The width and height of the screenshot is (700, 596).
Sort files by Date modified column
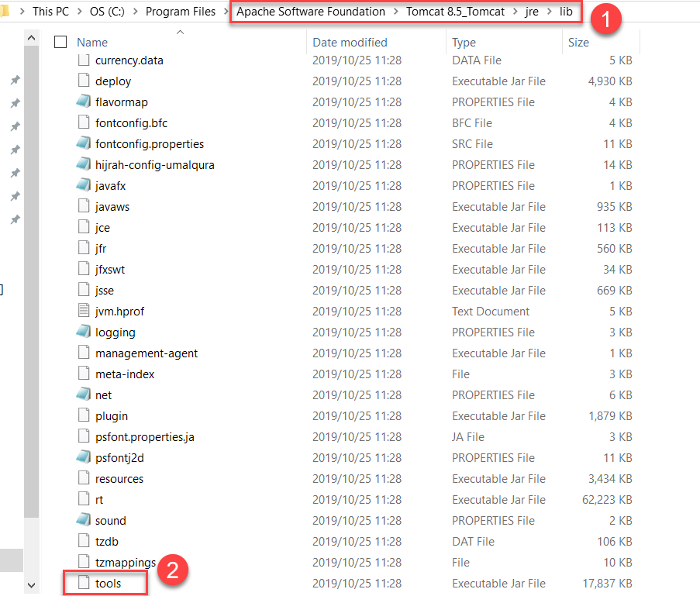[x=350, y=42]
